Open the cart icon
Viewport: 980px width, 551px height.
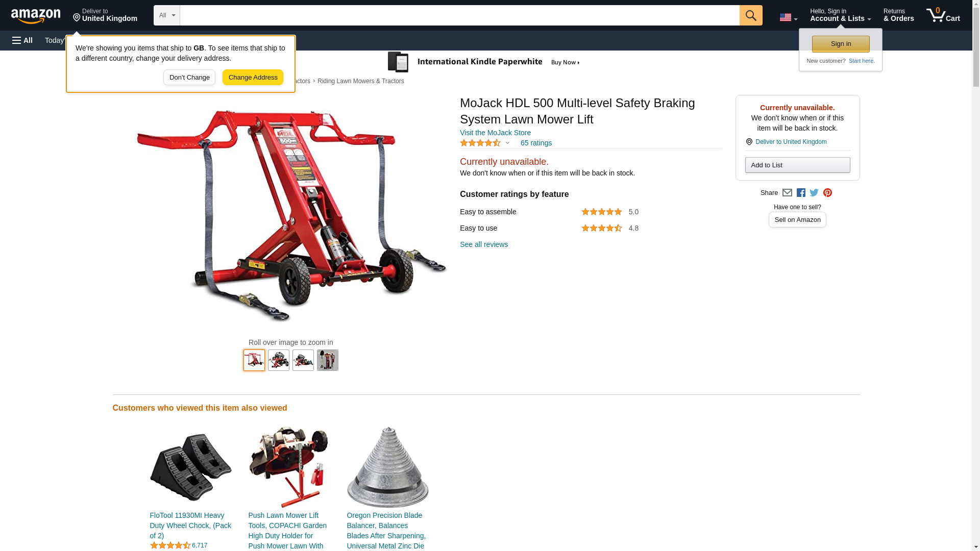(943, 15)
